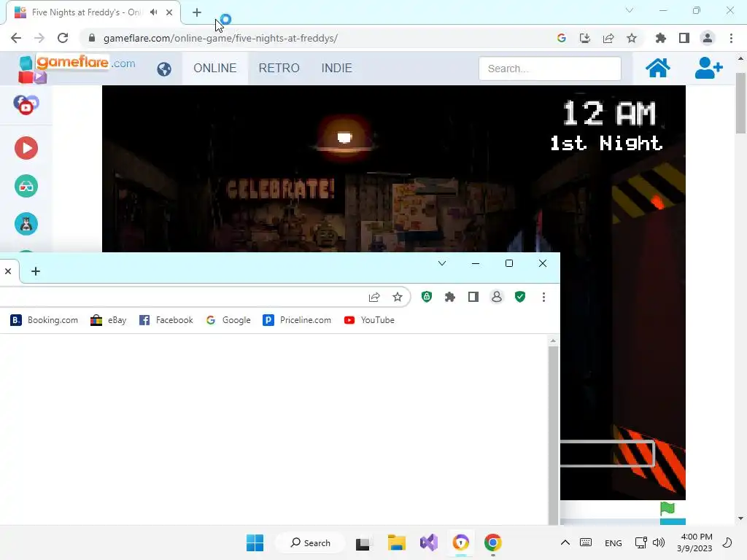
Task: Open the green shield lock extension
Action: click(x=427, y=297)
